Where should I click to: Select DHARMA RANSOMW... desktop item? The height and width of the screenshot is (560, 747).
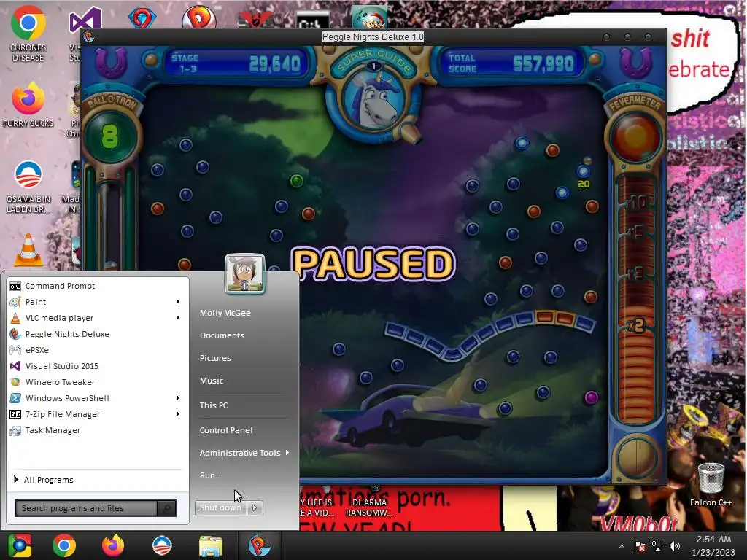pyautogui.click(x=369, y=507)
